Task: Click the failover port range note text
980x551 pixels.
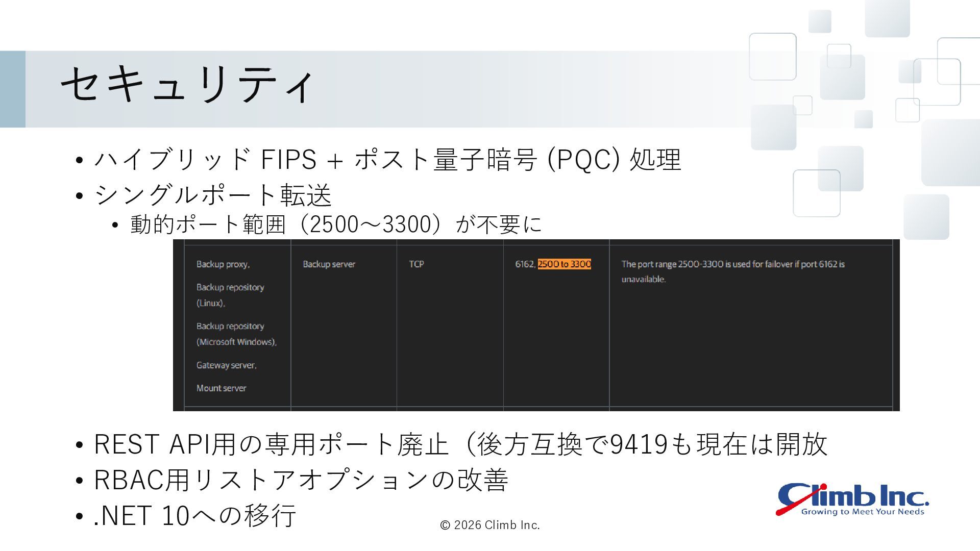Action: (x=732, y=271)
